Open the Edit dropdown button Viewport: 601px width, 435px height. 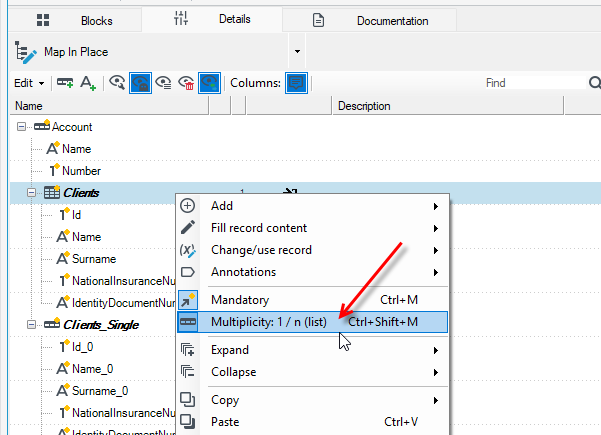coord(29,83)
